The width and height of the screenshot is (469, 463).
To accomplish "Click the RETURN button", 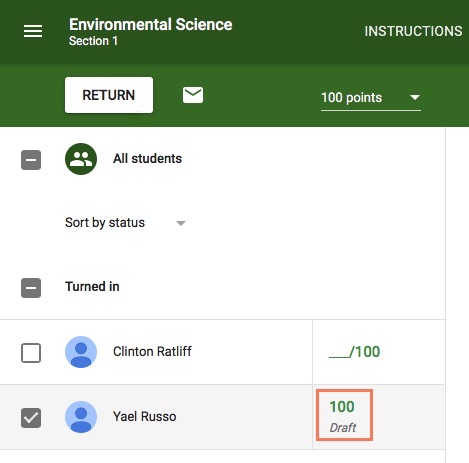I will tap(109, 95).
